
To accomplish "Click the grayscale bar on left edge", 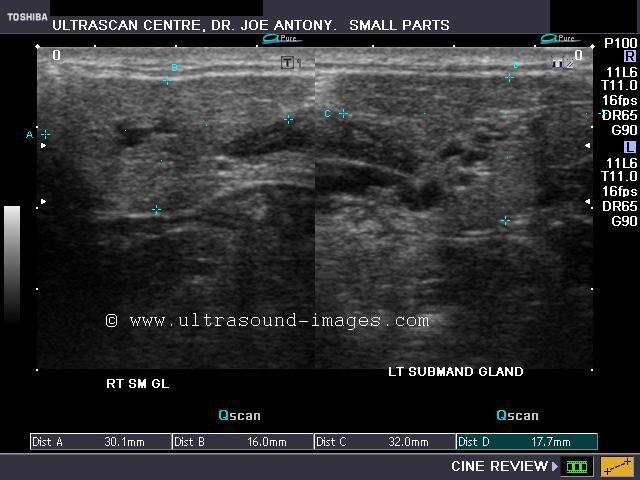I will (12, 262).
